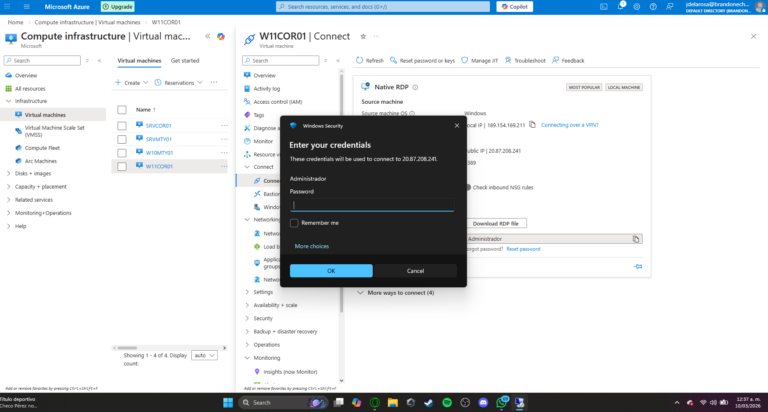Click Download RDP file button
The image size is (768, 412).
pyautogui.click(x=495, y=223)
